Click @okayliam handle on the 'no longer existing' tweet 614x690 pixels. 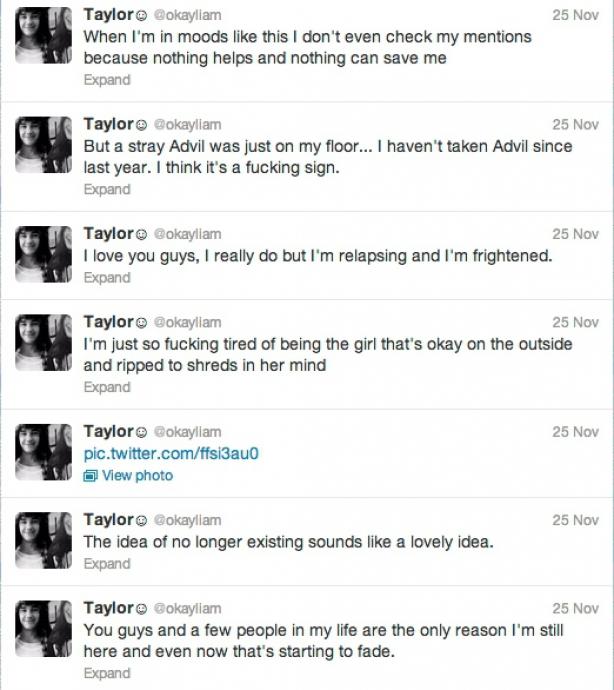click(x=187, y=520)
